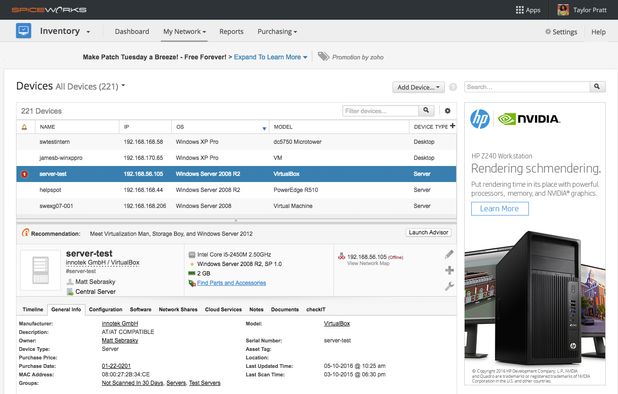
Task: Open the Reports menu item
Action: [x=231, y=32]
